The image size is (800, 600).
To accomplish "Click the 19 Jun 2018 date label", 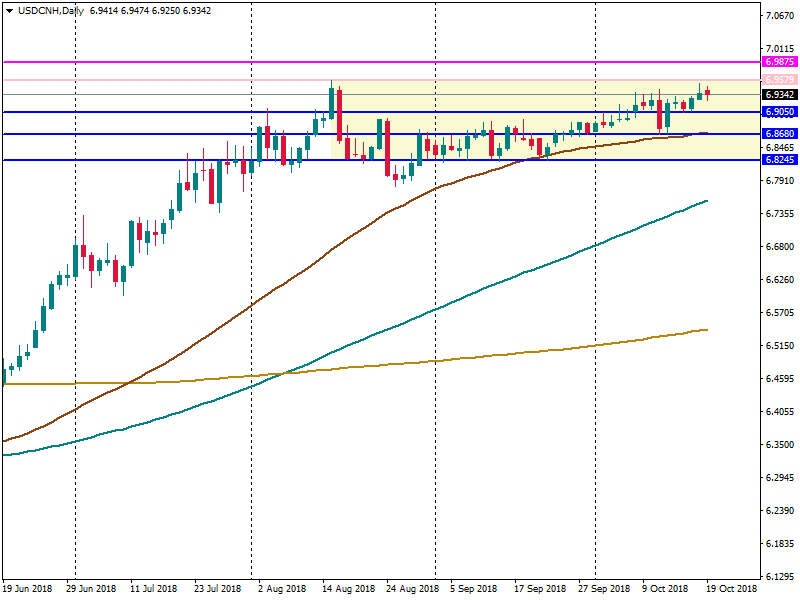I will coord(27,589).
